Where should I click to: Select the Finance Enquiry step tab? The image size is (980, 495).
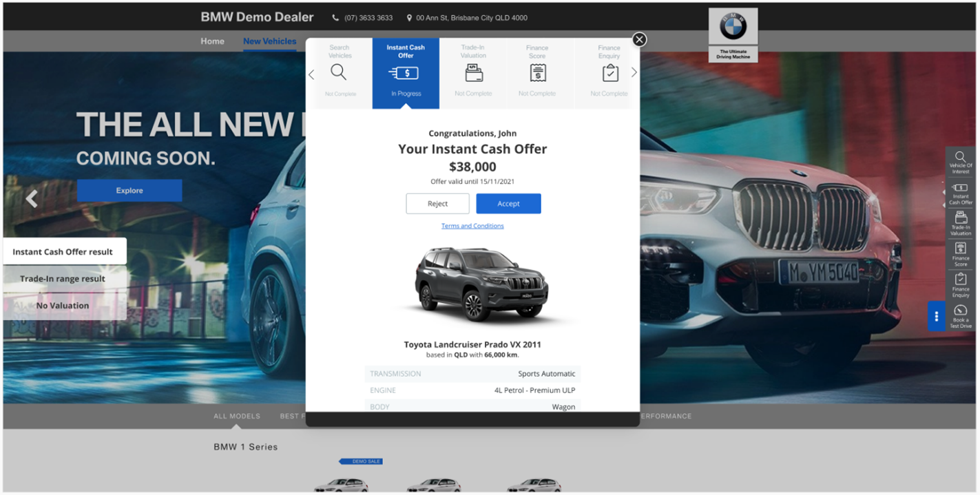tap(609, 72)
